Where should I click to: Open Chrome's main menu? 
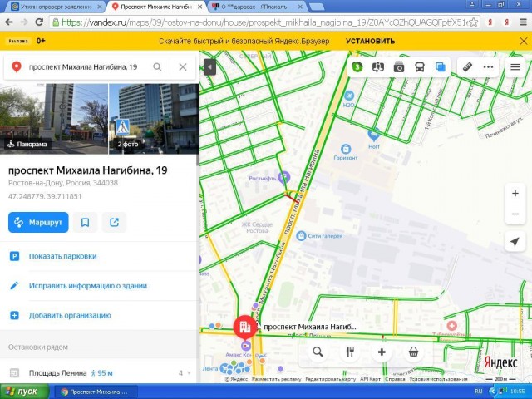click(x=524, y=22)
